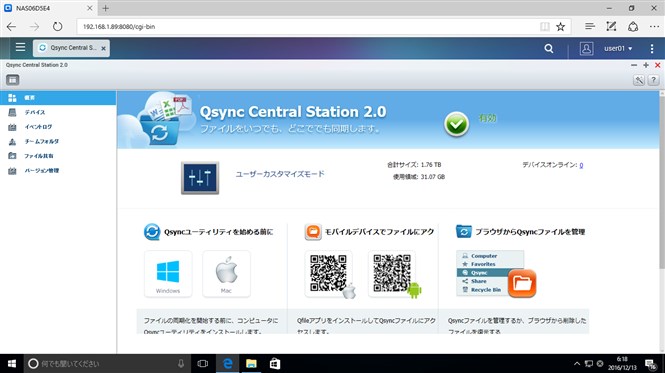Open Task View on the taskbar
This screenshot has height=373, width=665.
pyautogui.click(x=203, y=364)
